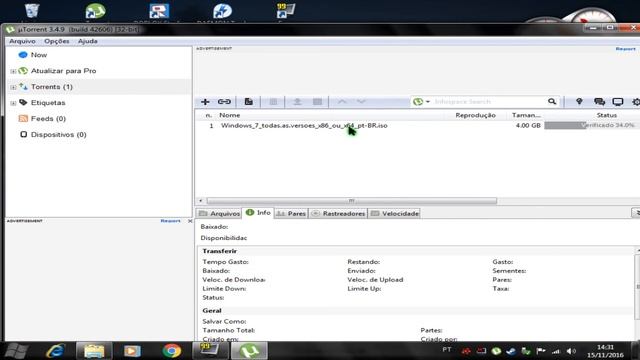Screen dimensions: 640x360
Task: Switch to uTorrent taskbar button
Action: [249, 351]
